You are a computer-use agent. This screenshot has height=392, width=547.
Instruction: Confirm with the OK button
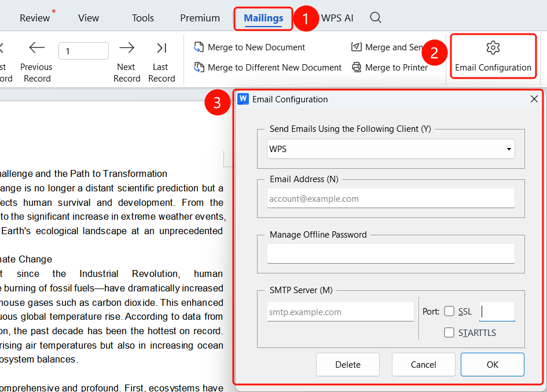point(492,364)
